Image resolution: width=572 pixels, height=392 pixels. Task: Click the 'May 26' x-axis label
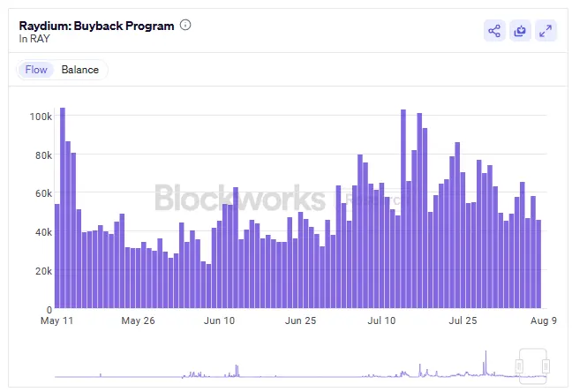[x=138, y=320]
